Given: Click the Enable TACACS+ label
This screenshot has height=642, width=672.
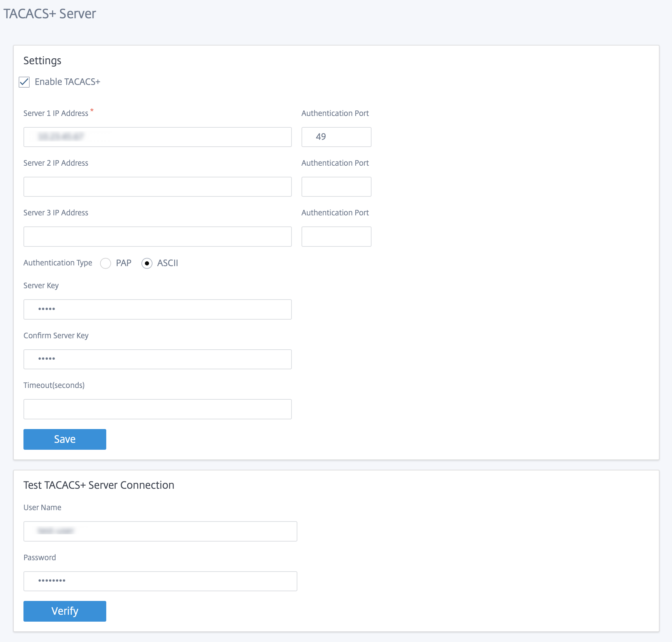Looking at the screenshot, I should tap(68, 82).
